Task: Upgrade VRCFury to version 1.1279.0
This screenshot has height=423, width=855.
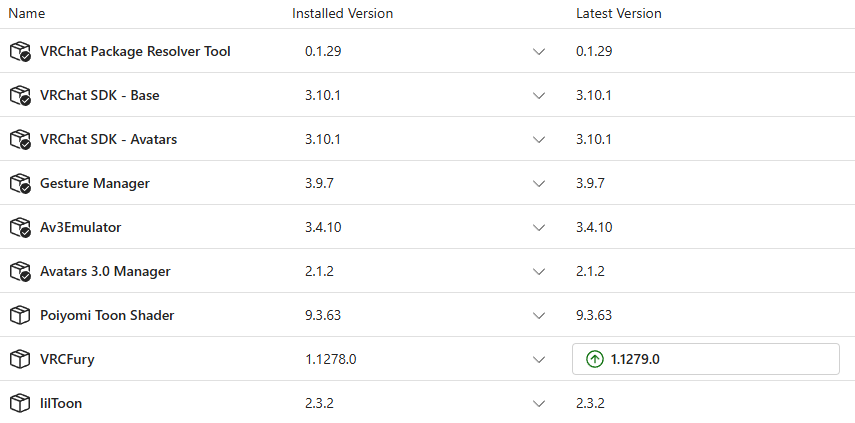Action: [705, 359]
